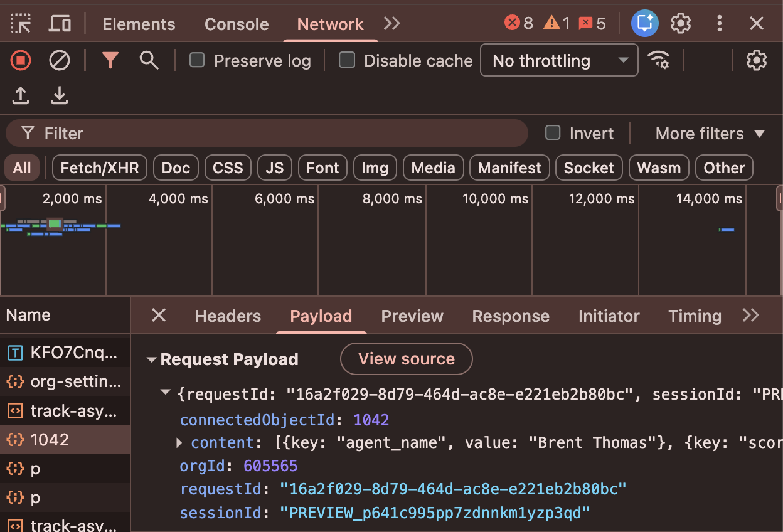Open the More filters dropdown

click(x=710, y=134)
